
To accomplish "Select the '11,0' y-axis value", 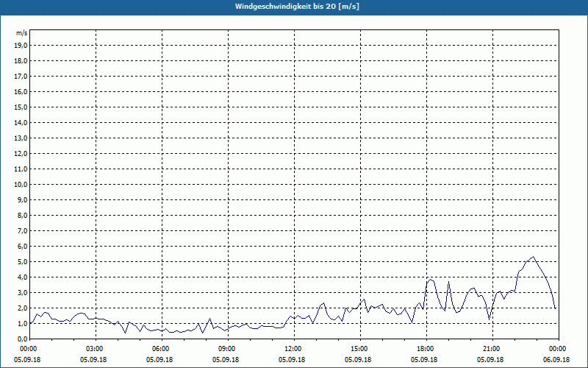I will pyautogui.click(x=21, y=169).
